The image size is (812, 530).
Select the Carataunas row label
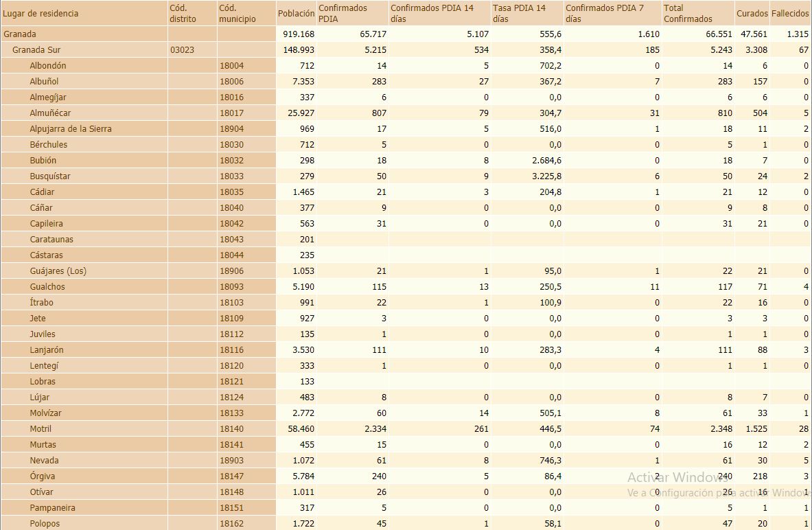[x=51, y=240]
